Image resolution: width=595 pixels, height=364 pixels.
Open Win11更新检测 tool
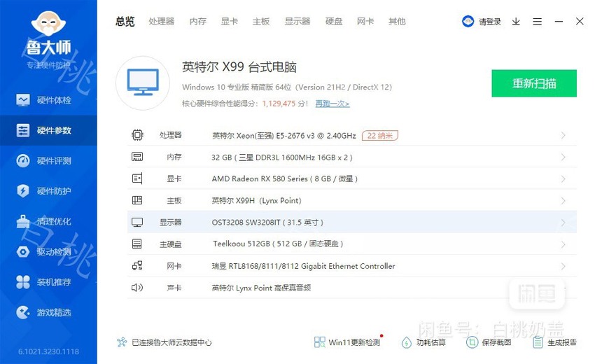coord(347,342)
